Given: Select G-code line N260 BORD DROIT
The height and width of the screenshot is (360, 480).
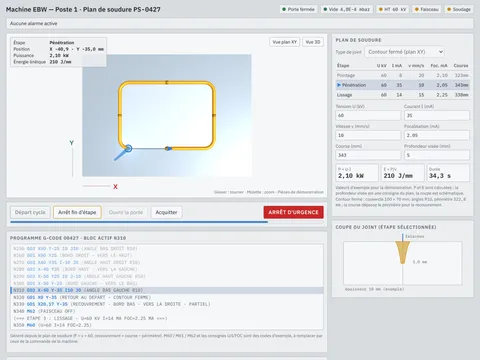Looking at the screenshot, I should point(167,255).
